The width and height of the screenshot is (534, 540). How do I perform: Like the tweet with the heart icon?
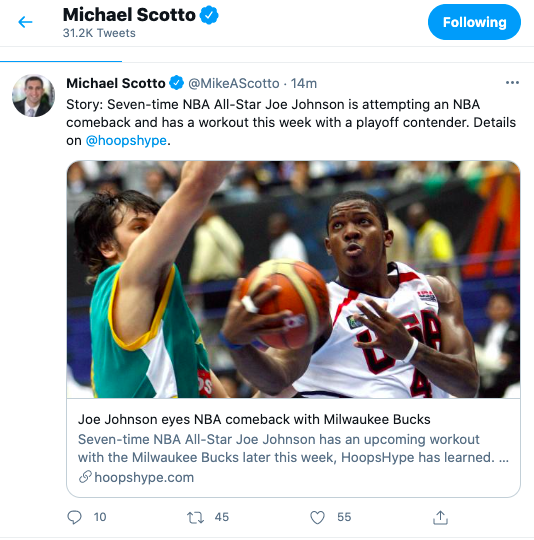[x=317, y=517]
